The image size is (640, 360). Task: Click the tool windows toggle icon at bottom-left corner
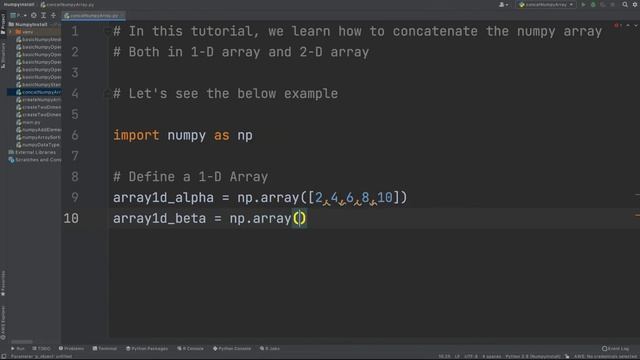3,356
